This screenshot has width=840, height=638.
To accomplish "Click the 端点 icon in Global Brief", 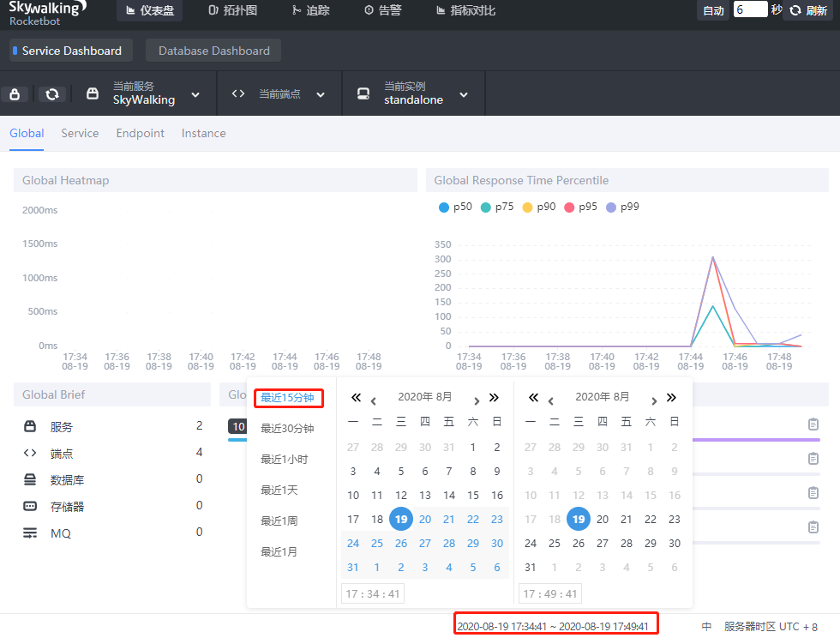I will [30, 453].
